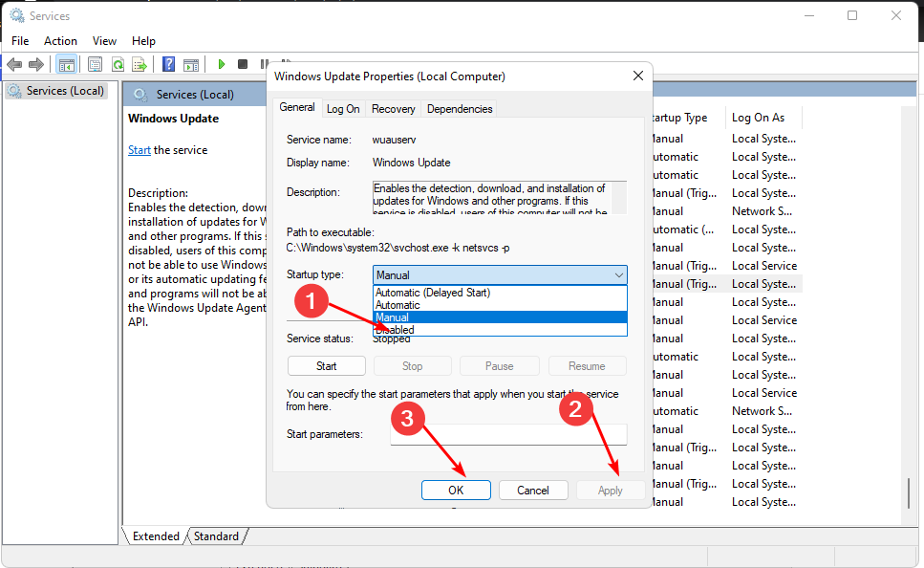Click the Start button in the dialog

(x=327, y=366)
